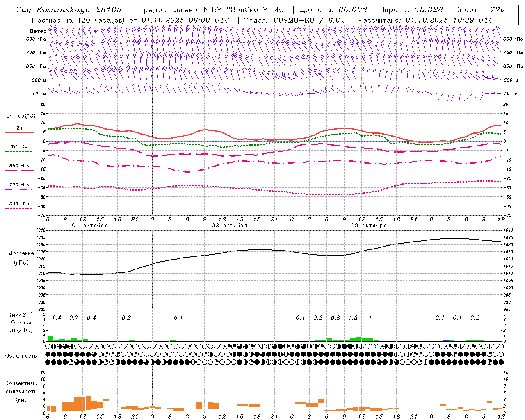Select the provider text ФГБУ "ЗапСиб УГМС"
The width and height of the screenshot is (525, 420).
(x=246, y=10)
